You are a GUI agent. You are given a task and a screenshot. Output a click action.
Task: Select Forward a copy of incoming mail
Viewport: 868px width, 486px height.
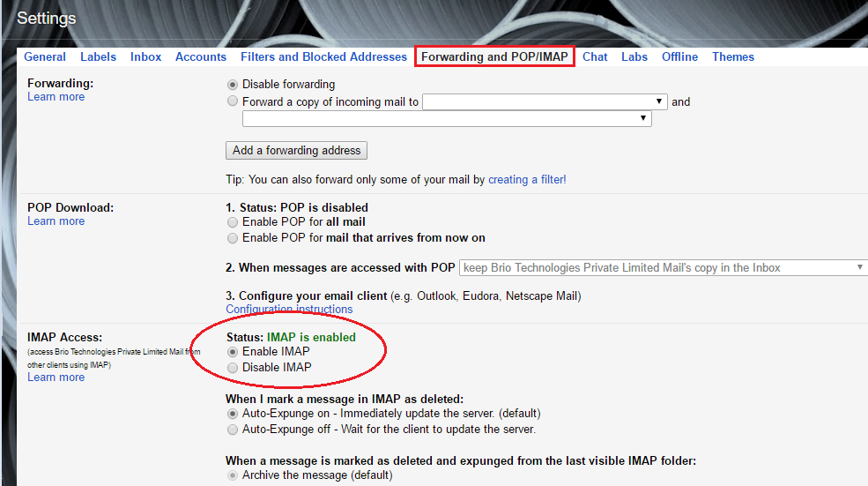coord(233,101)
